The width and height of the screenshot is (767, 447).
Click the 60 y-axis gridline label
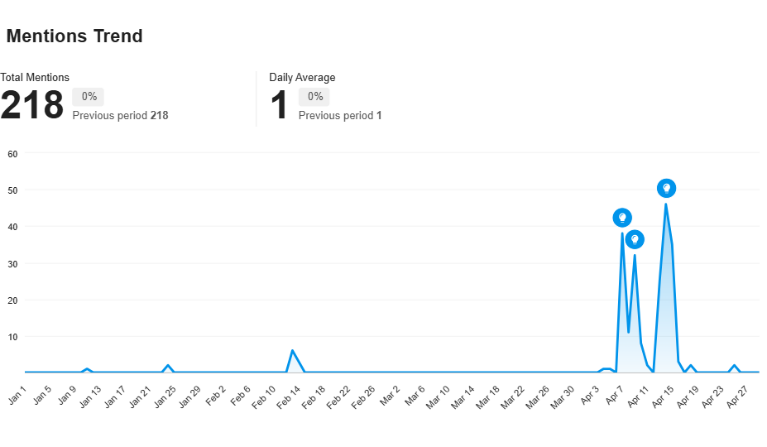click(x=13, y=154)
